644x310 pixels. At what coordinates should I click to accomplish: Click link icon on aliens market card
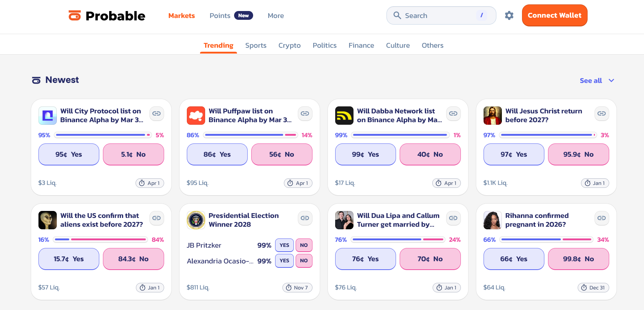156,218
